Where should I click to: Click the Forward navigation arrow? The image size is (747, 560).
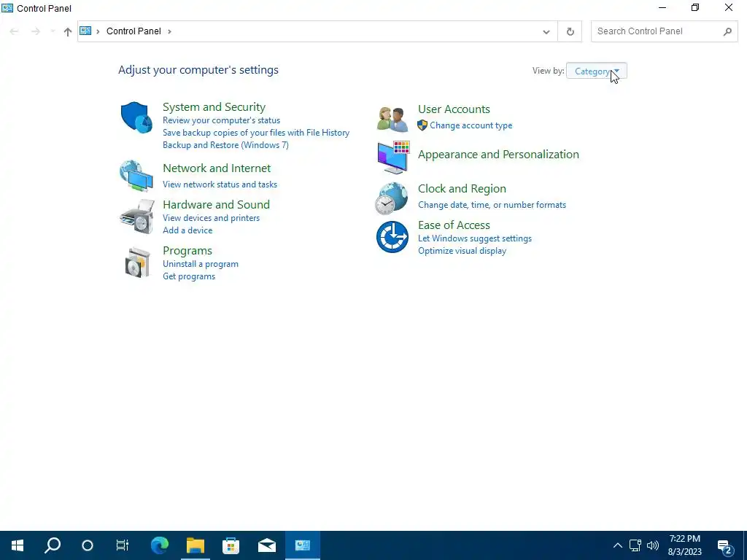pos(36,31)
